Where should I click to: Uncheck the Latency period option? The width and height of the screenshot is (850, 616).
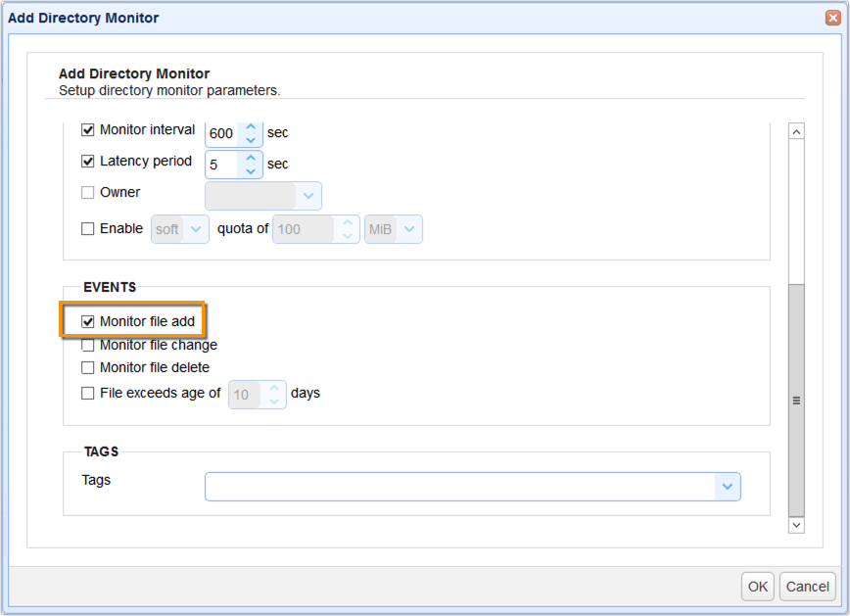(87, 161)
